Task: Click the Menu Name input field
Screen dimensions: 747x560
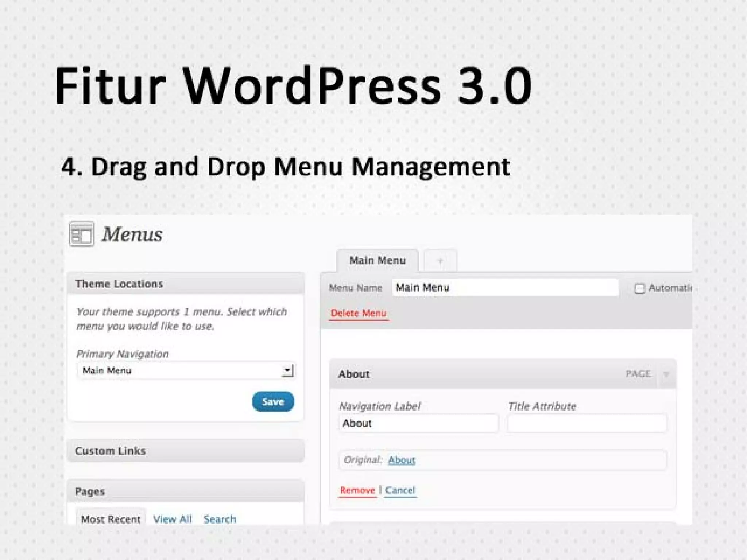Action: 505,288
